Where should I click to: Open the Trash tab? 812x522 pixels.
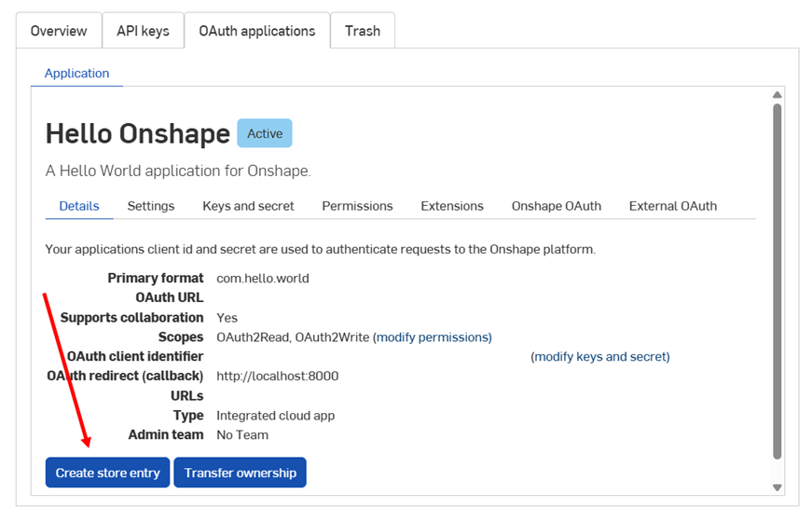[x=363, y=31]
